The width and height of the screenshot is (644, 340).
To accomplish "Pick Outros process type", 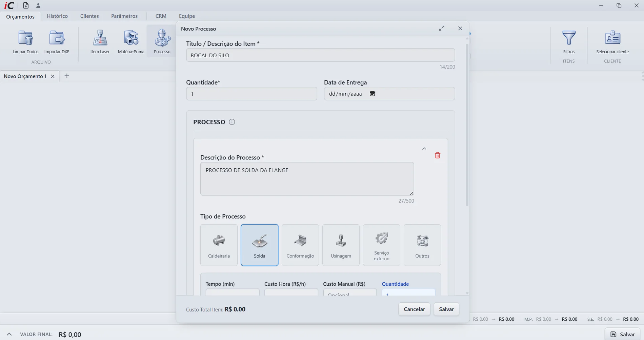I will (422, 245).
